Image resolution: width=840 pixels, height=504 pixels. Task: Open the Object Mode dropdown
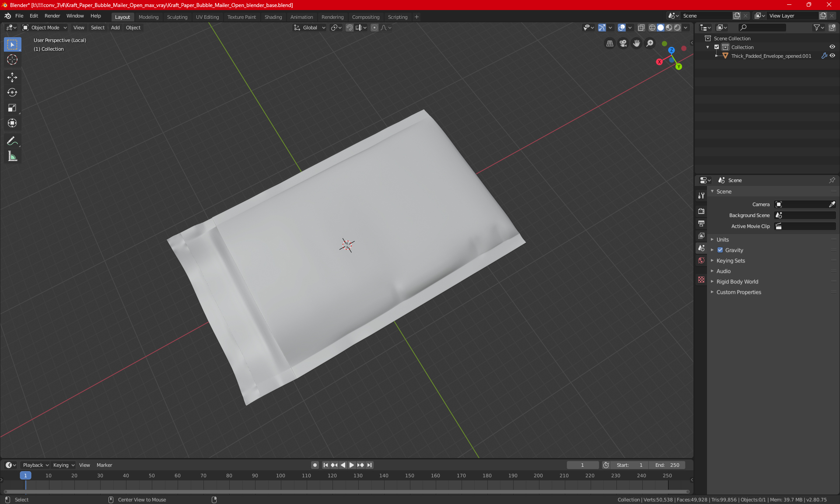tap(44, 28)
